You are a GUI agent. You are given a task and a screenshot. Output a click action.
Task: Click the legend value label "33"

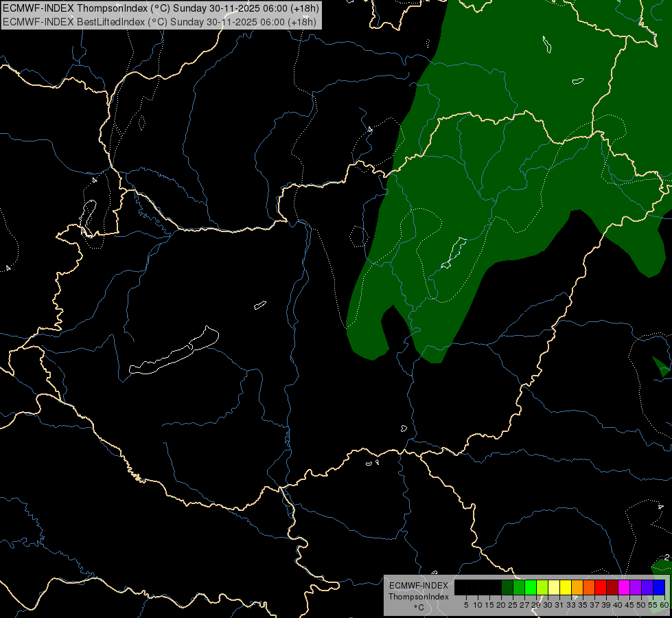571,605
